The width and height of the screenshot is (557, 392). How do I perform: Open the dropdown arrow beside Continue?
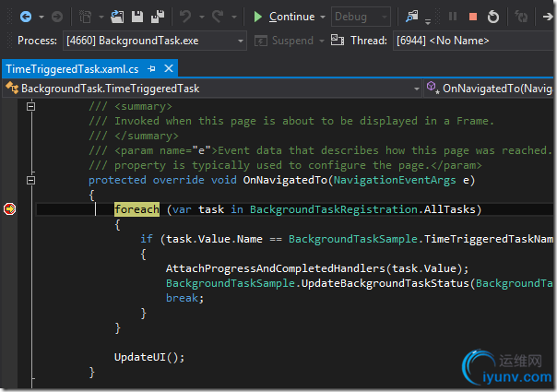pyautogui.click(x=323, y=17)
